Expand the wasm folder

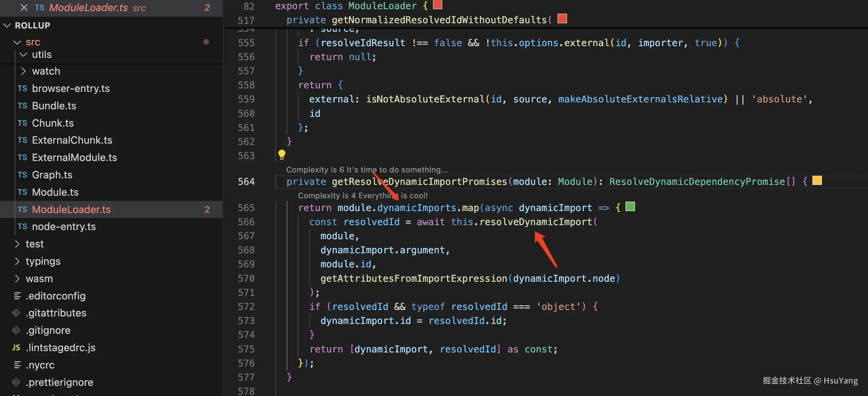click(18, 279)
